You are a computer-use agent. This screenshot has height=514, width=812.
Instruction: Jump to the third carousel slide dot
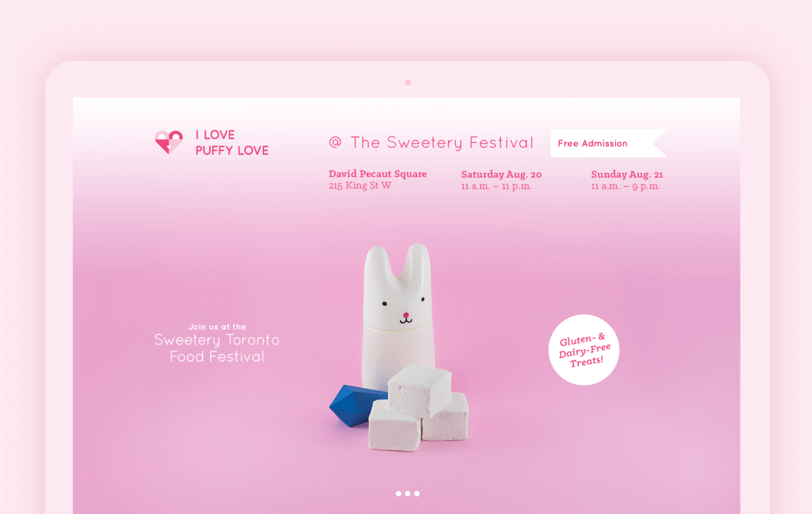click(417, 493)
